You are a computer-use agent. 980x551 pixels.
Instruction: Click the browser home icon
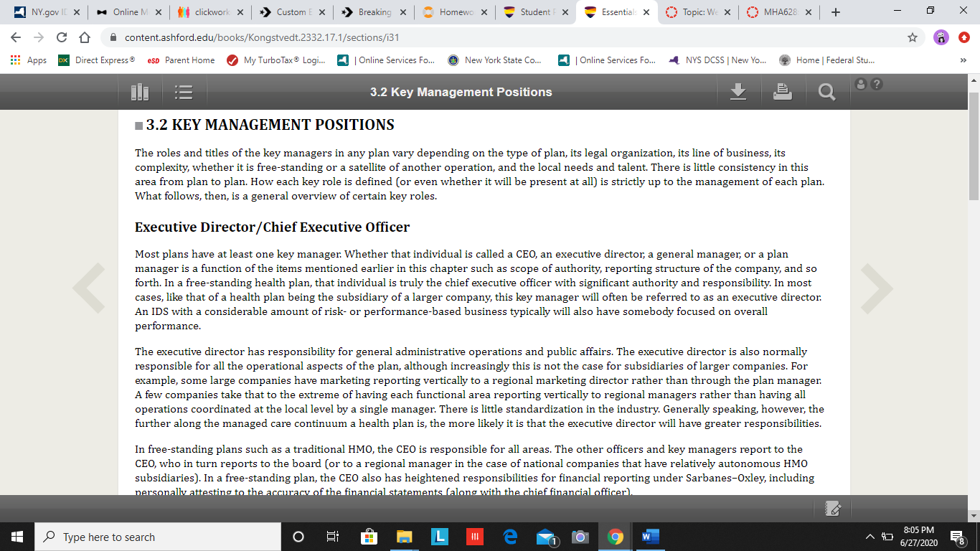85,37
